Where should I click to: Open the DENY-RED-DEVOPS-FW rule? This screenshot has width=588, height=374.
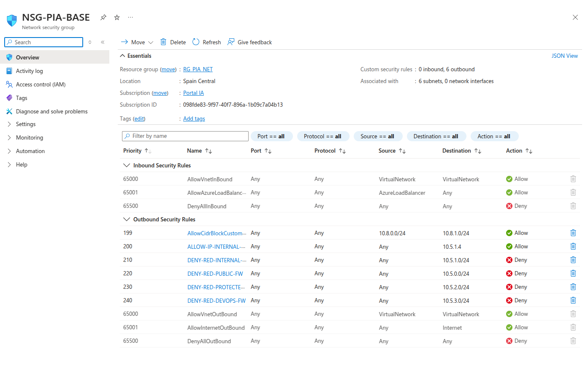tap(217, 301)
